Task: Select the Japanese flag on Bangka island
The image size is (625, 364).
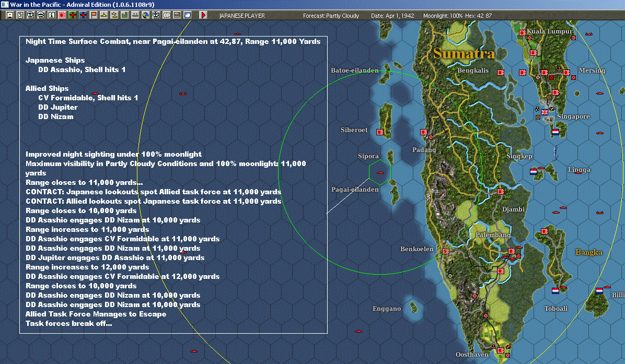Action: point(545,231)
